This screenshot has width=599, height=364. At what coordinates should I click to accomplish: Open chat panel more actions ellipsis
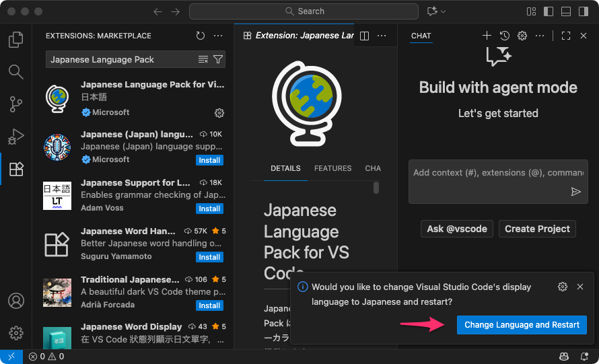(x=540, y=36)
